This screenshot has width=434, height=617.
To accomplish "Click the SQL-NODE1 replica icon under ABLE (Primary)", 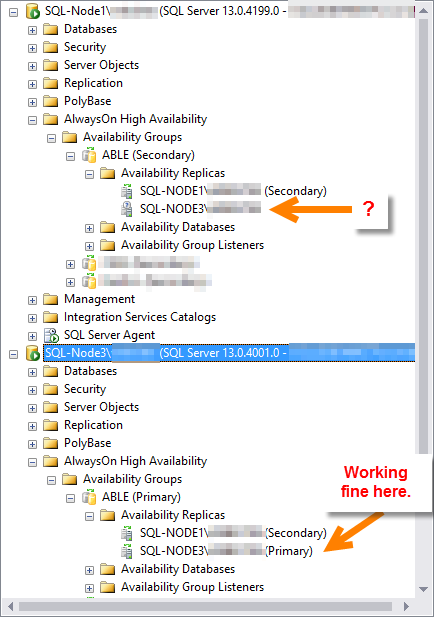I will coord(127,533).
